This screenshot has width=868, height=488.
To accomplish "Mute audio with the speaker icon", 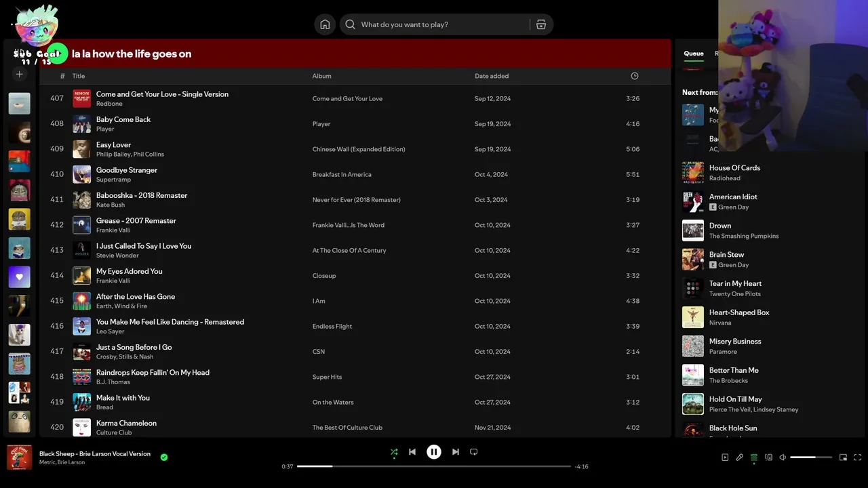I will tap(783, 457).
